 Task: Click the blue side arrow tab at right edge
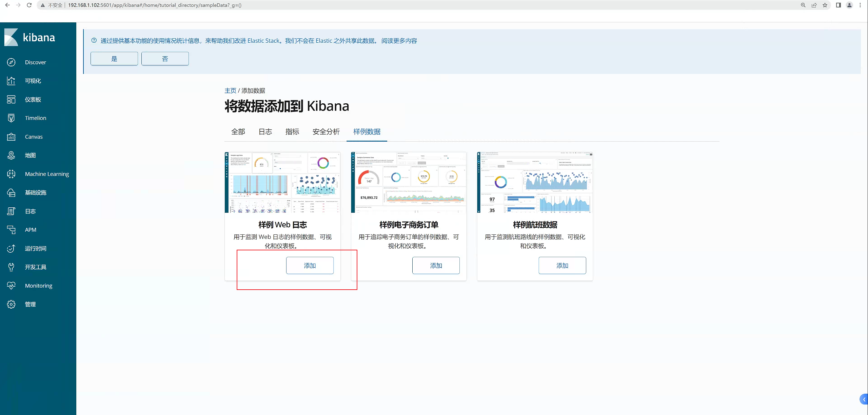(864, 399)
